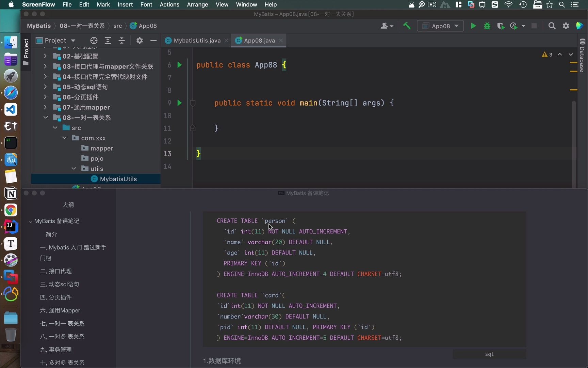
Task: Click the 大纲 outline header
Action: click(x=68, y=205)
